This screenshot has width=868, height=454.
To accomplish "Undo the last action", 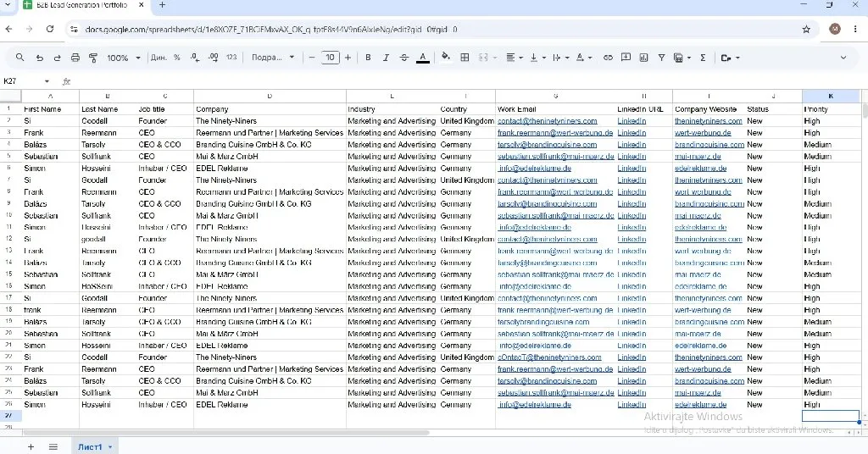I will click(x=39, y=58).
